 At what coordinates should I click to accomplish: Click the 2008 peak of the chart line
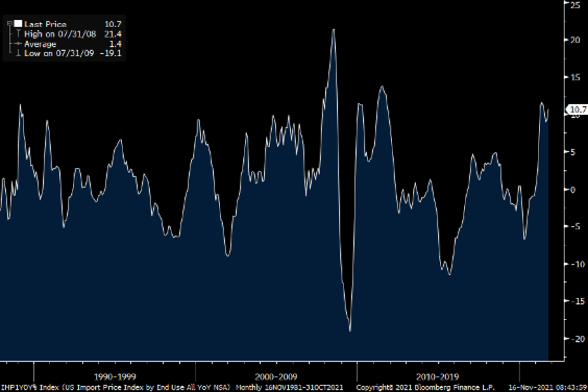click(334, 30)
